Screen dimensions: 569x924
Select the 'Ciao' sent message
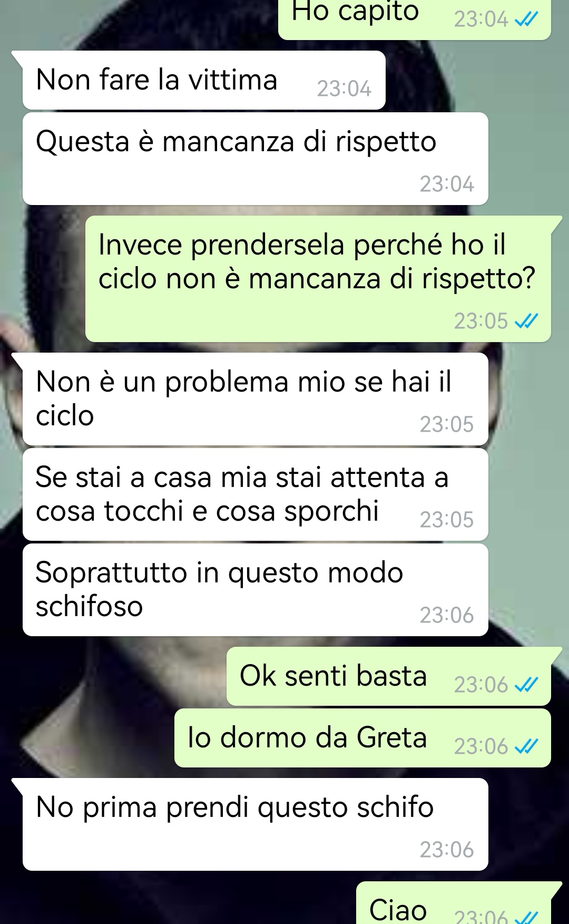coord(454,903)
